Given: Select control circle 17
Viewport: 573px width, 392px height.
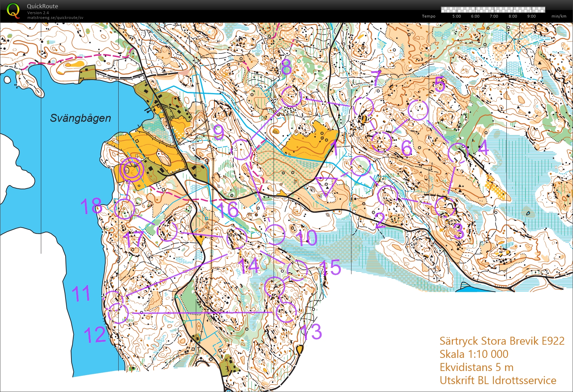Looking at the screenshot, I should click(x=167, y=231).
